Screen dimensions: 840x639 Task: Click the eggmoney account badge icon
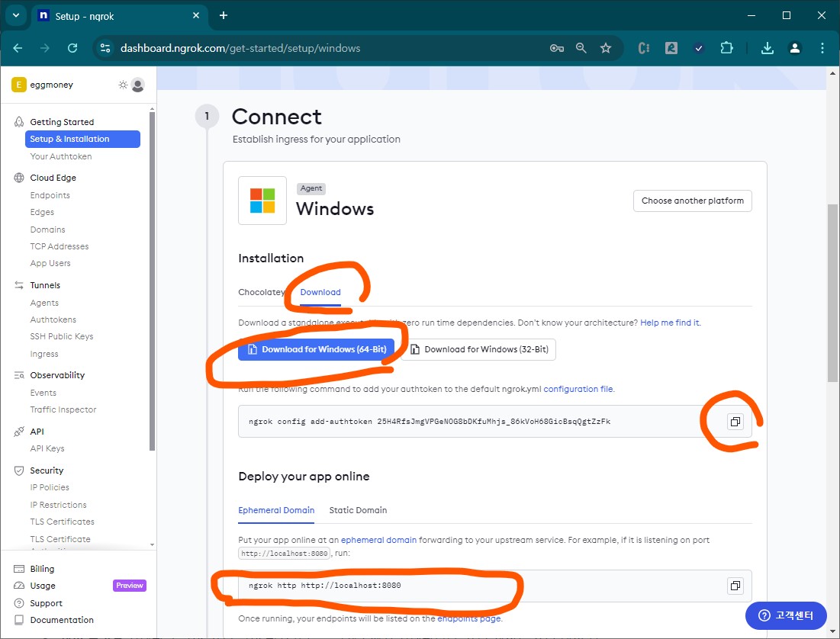19,85
